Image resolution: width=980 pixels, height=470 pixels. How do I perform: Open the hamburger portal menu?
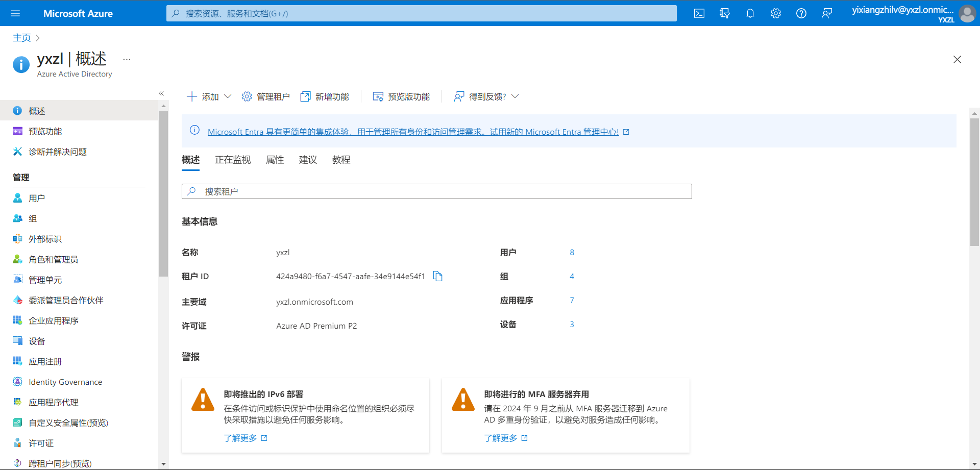[15, 13]
